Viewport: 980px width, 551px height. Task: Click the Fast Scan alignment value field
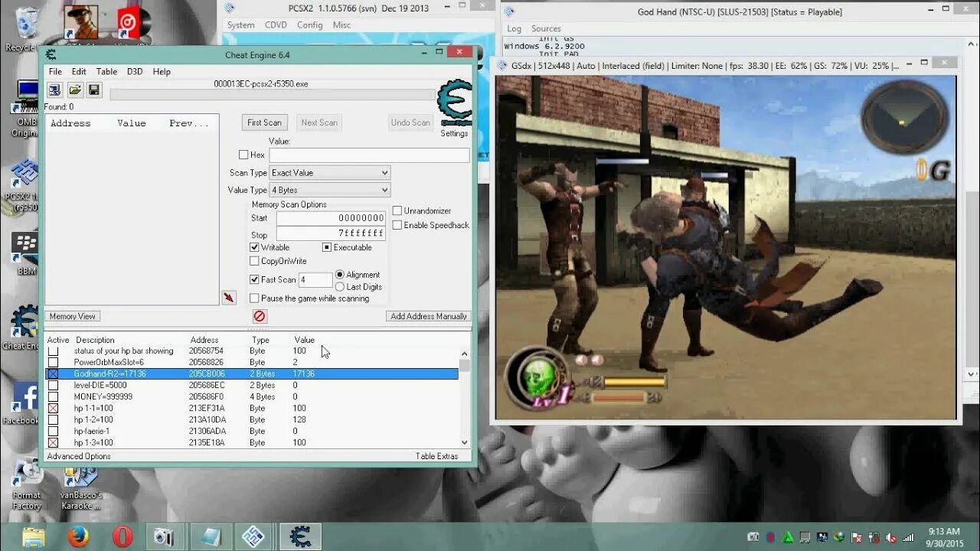pyautogui.click(x=315, y=280)
